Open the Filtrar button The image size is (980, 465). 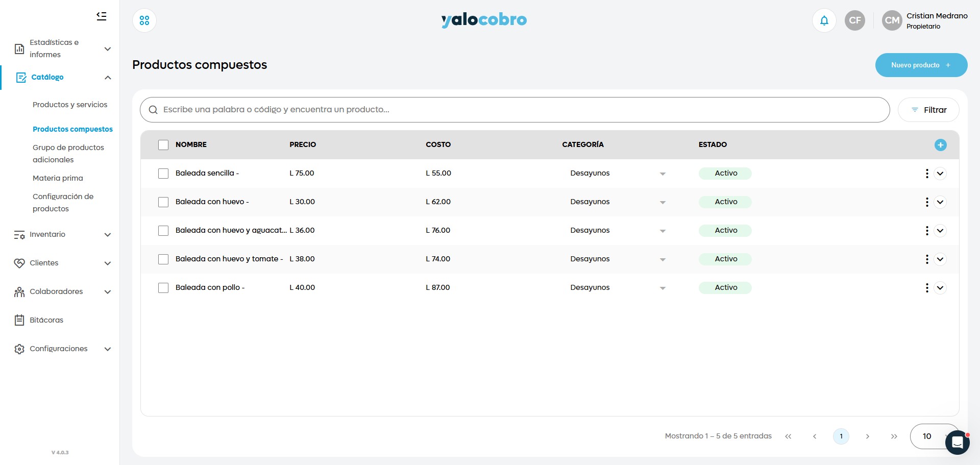928,110
